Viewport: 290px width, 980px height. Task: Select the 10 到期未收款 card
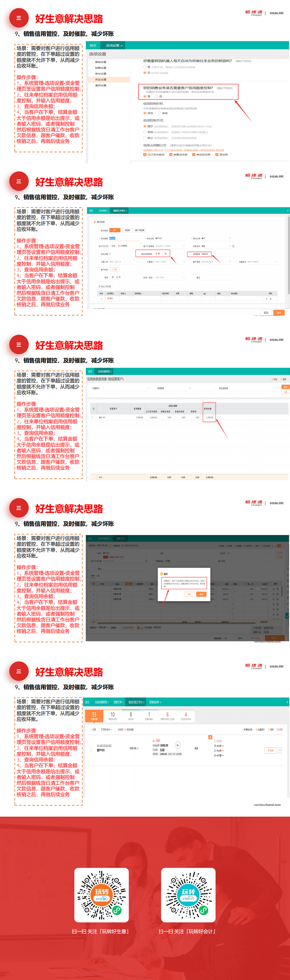click(112, 716)
